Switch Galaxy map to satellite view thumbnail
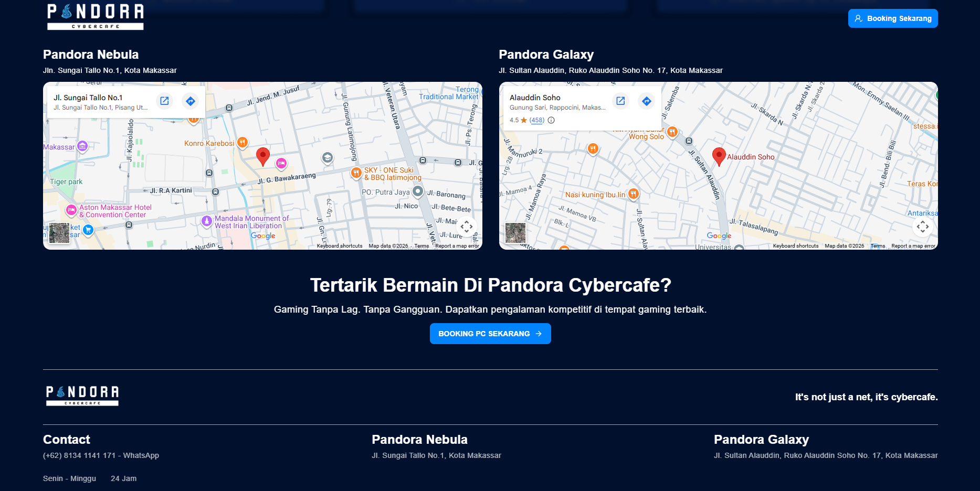This screenshot has width=980, height=491. 515,233
